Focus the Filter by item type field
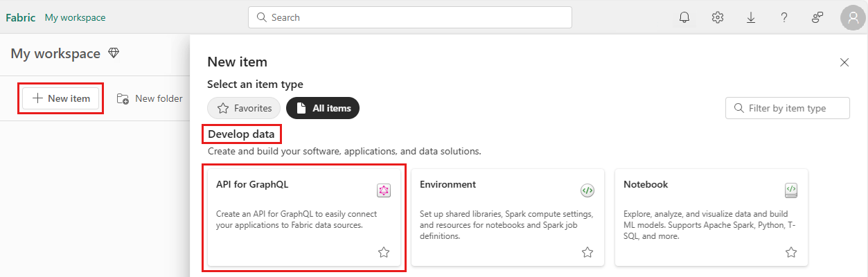This screenshot has height=277, width=868. coord(788,108)
